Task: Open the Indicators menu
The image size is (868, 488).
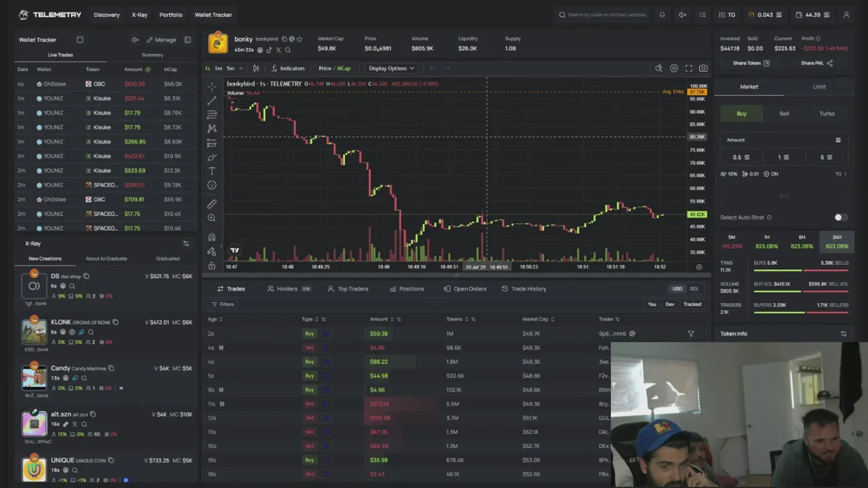Action: 288,68
